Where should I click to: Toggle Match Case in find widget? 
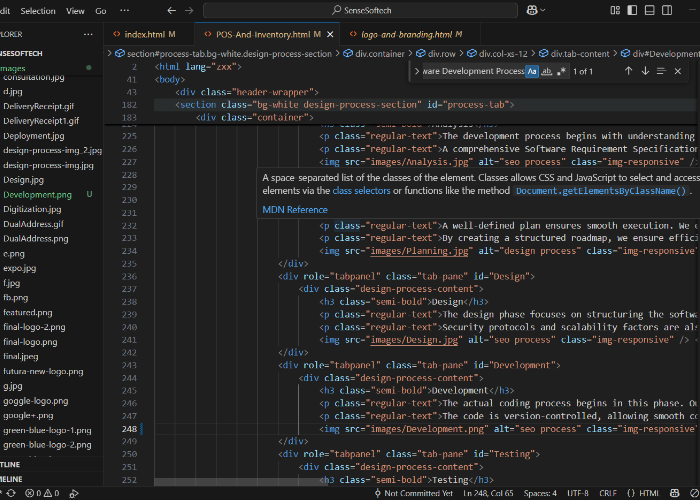532,71
